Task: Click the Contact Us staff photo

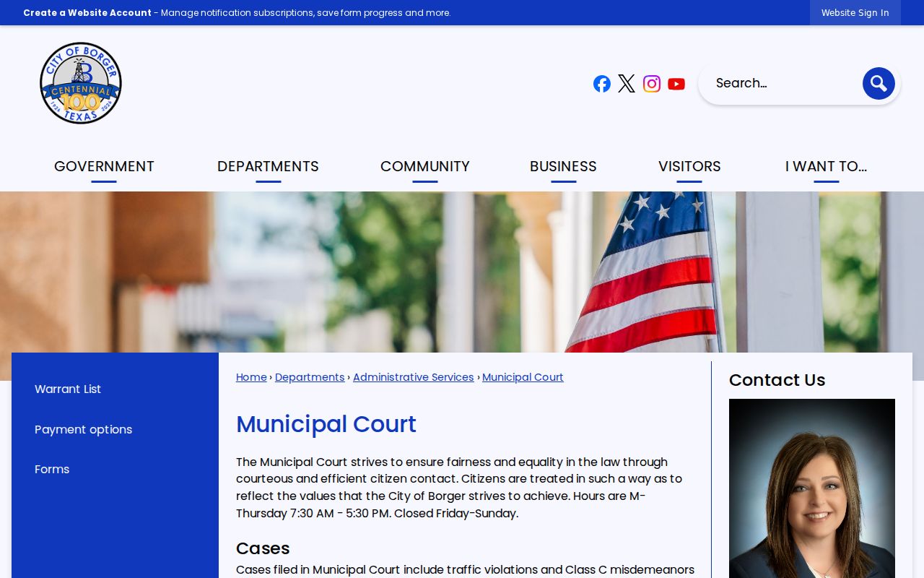Action: click(812, 488)
